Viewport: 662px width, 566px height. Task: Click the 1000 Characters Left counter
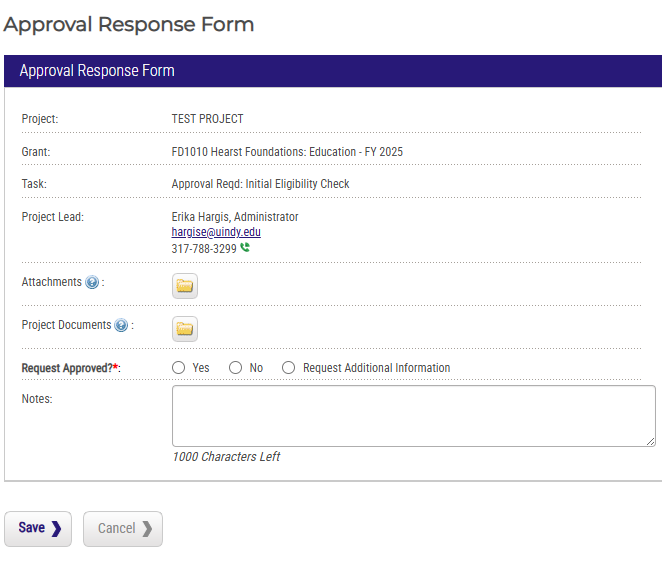point(226,457)
